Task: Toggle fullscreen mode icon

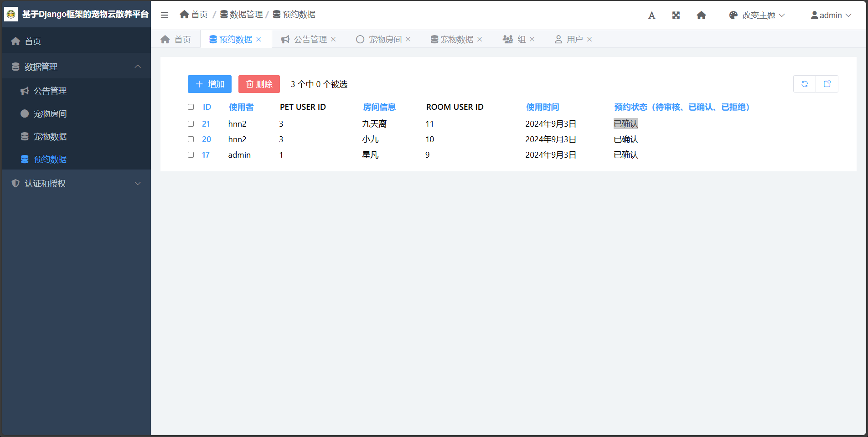Action: click(676, 15)
